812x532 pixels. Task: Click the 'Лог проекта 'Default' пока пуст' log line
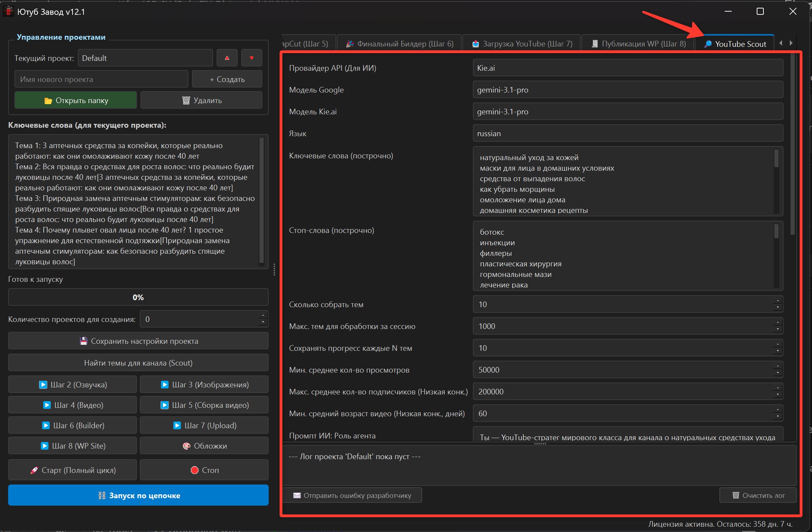pyautogui.click(x=355, y=456)
